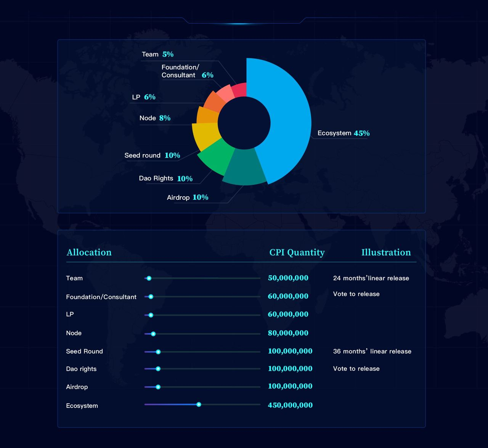Select the yellow Seed round chart segment
The height and width of the screenshot is (448, 488).
tap(204, 136)
